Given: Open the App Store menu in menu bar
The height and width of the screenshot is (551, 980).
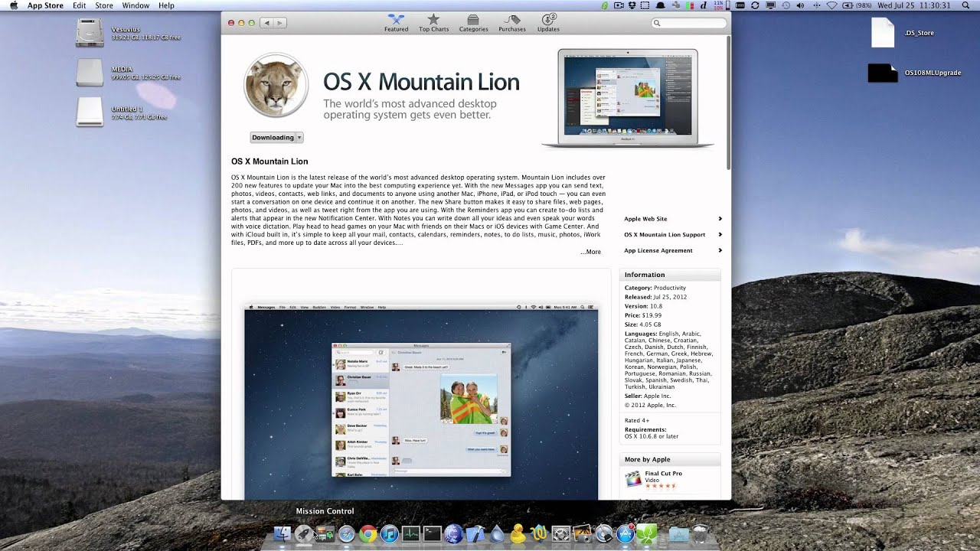Looking at the screenshot, I should pyautogui.click(x=45, y=5).
